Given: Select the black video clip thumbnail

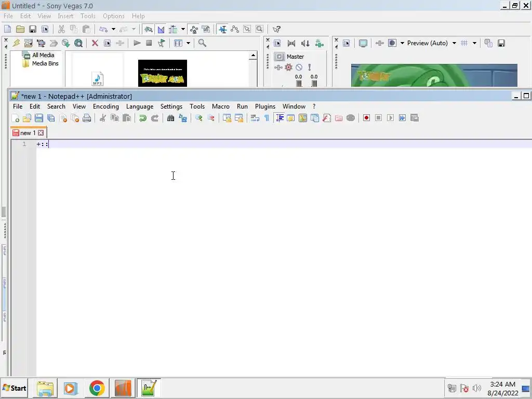Looking at the screenshot, I should click(163, 73).
